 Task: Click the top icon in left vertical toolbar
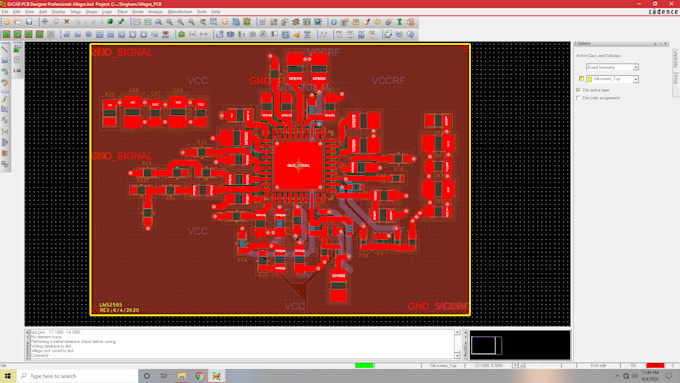click(x=5, y=49)
